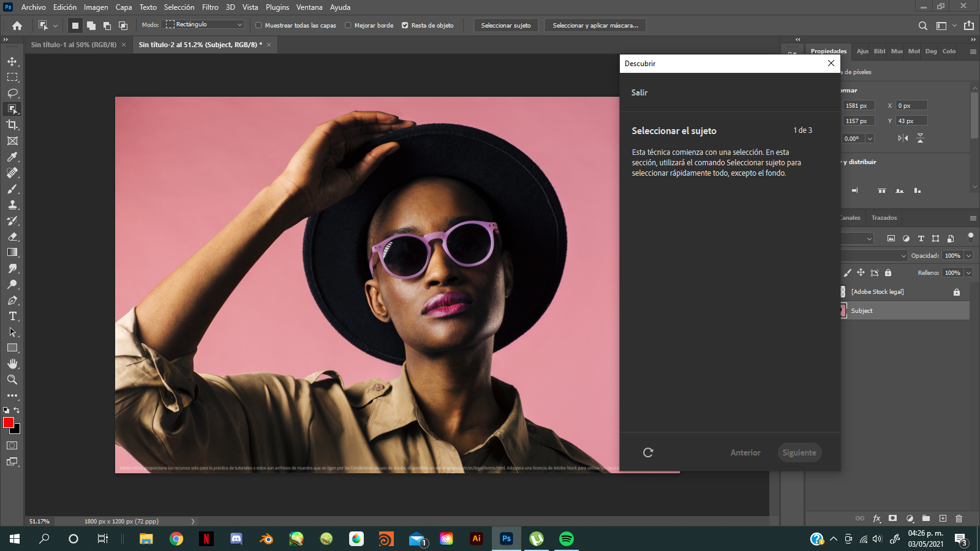The image size is (980, 551).
Task: Switch to the Trazados tab
Action: pyautogui.click(x=884, y=218)
